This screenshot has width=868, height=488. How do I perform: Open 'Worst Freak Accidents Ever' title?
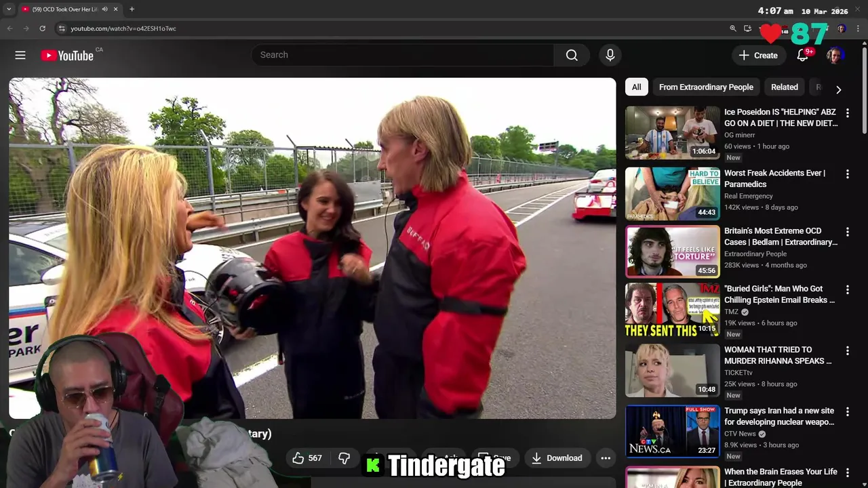774,178
